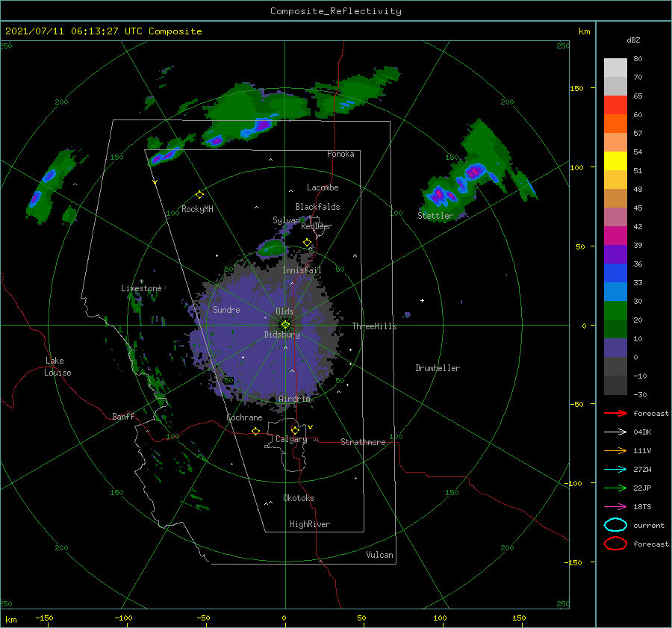Click the Cochrane label
The height and width of the screenshot is (628, 672).
(x=244, y=417)
